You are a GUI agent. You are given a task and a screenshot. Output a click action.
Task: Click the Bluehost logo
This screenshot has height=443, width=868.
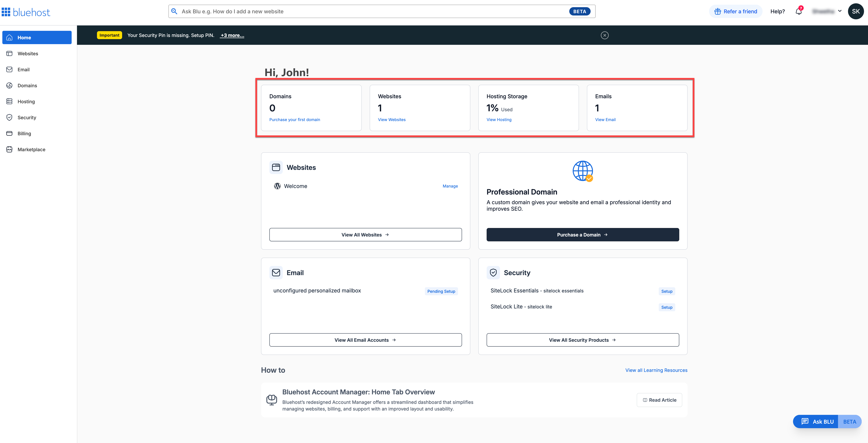(26, 12)
